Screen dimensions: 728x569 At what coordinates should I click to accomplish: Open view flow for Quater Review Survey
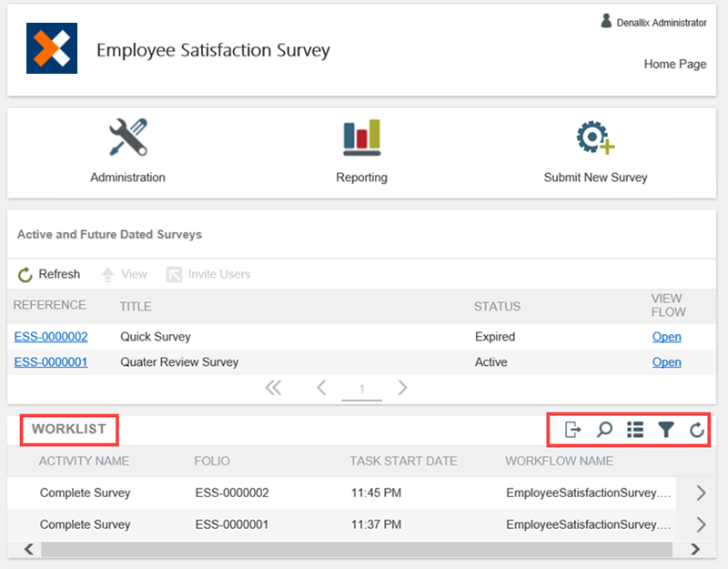[x=666, y=362]
